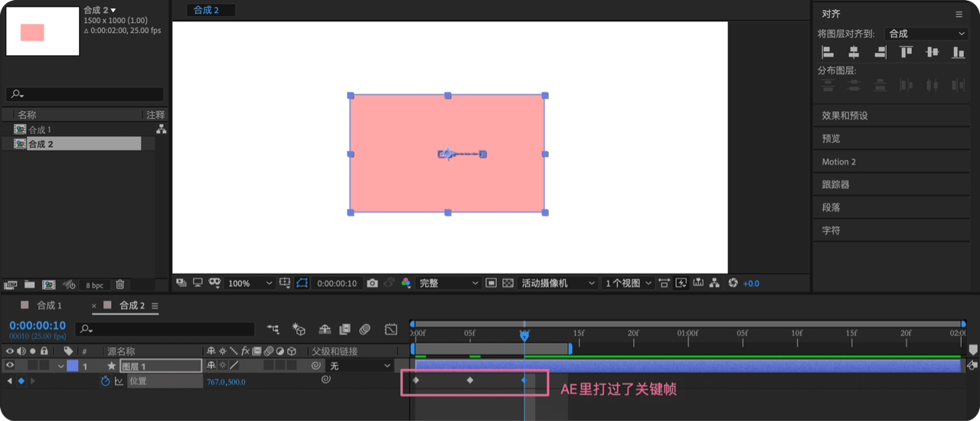Open grid and guide options
Screen dimensions: 980x421
285,283
